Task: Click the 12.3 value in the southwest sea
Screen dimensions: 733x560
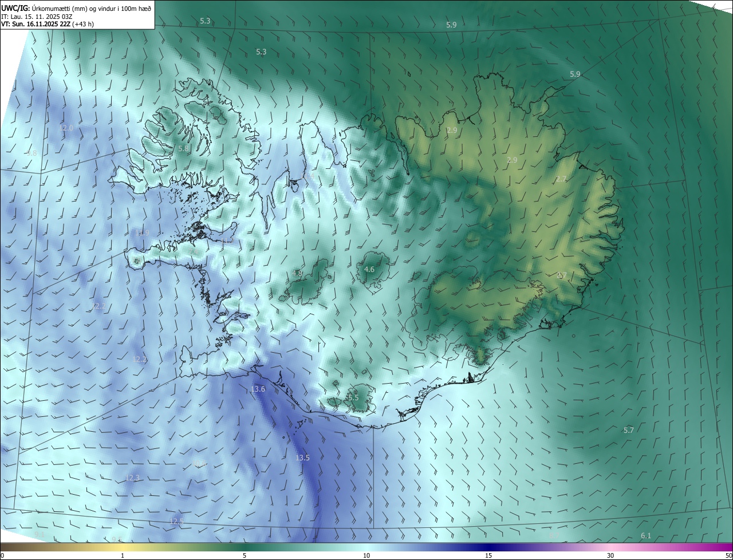Action: point(132,478)
